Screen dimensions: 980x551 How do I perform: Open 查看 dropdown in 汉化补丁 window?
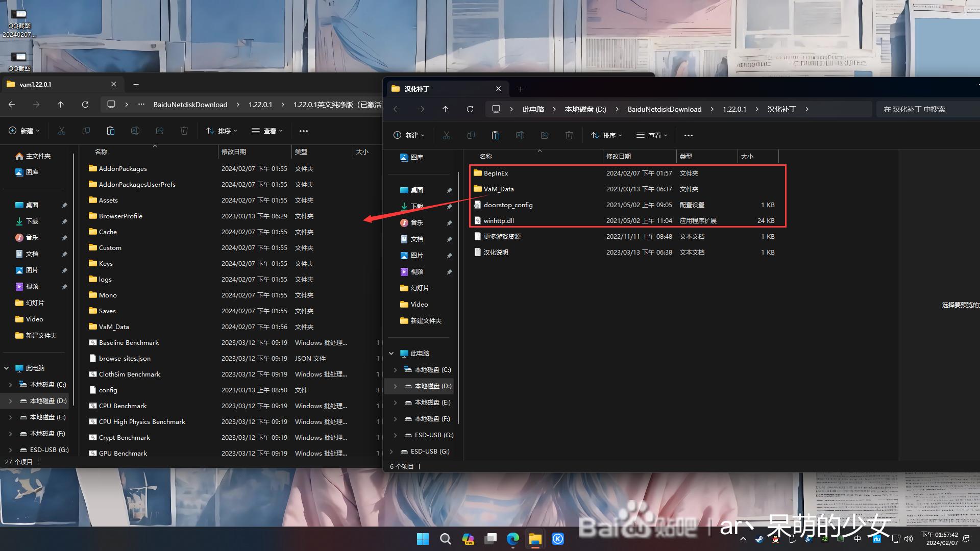tap(652, 135)
